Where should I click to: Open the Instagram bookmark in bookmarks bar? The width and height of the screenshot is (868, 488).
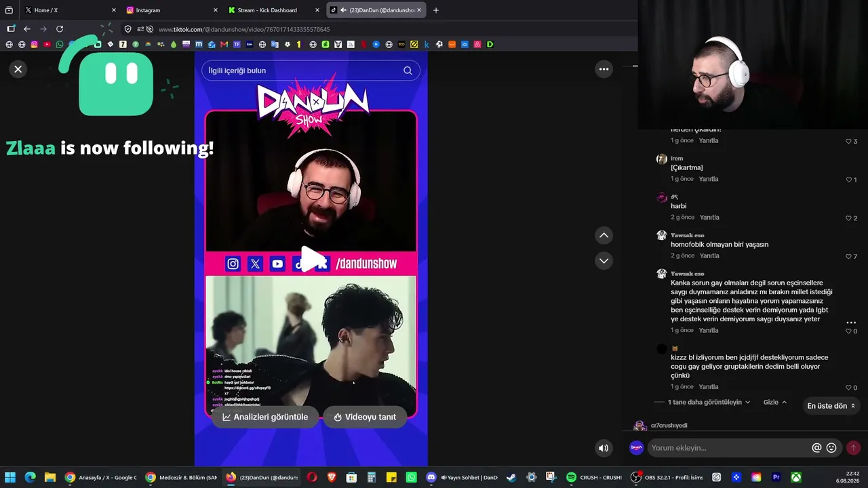click(x=35, y=45)
